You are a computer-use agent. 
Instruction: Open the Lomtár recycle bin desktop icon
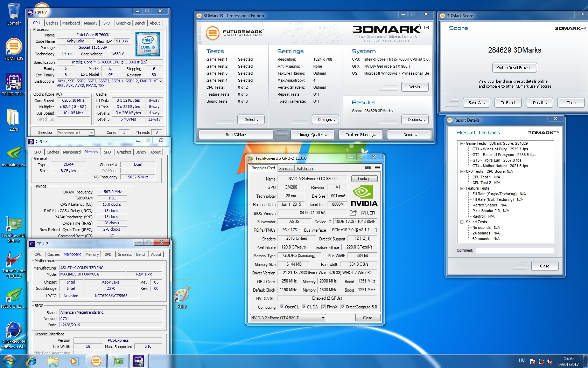[x=14, y=14]
